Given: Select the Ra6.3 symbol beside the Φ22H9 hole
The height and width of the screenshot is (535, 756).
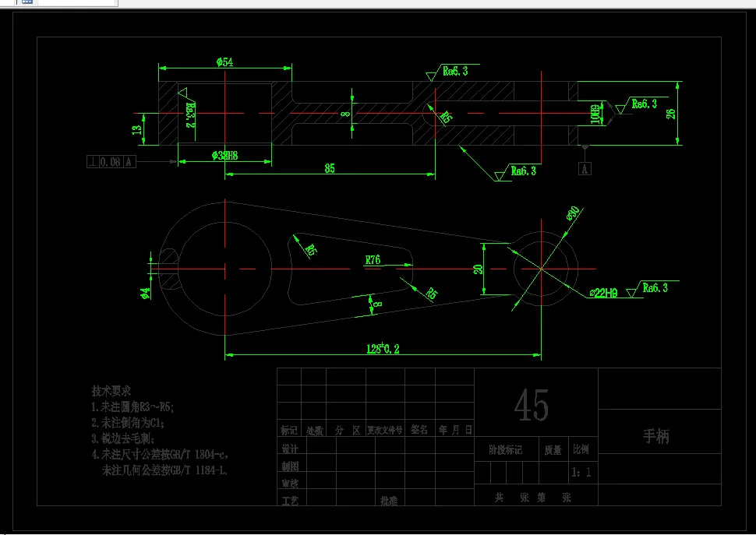Looking at the screenshot, I should coord(655,287).
